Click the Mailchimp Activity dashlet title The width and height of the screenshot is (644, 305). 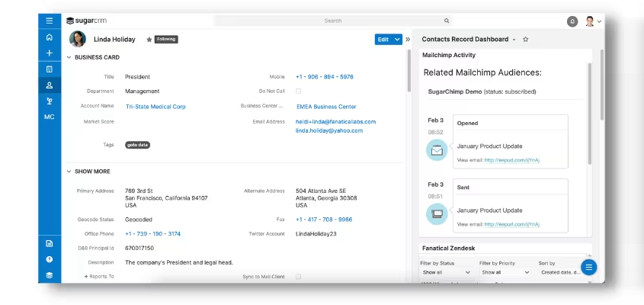pyautogui.click(x=449, y=55)
